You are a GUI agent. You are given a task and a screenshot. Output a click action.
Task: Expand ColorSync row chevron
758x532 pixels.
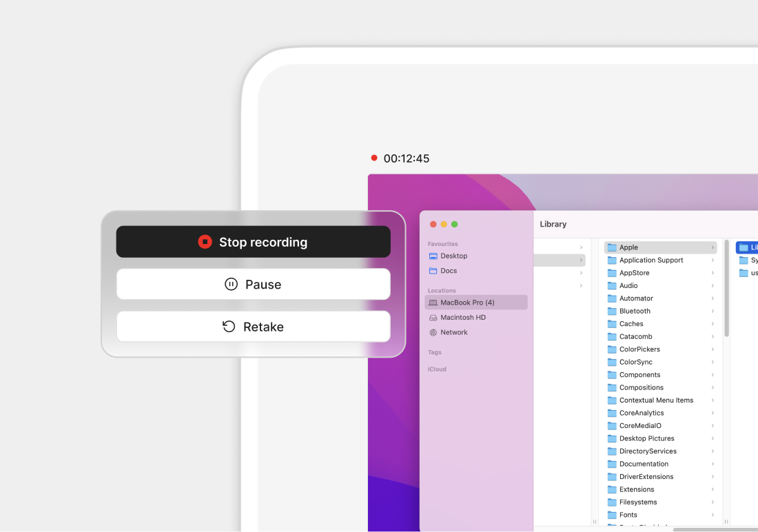pyautogui.click(x=713, y=362)
